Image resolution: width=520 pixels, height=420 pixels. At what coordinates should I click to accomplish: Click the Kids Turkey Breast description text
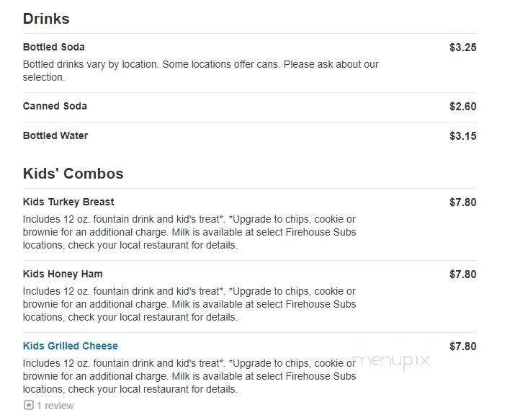(189, 232)
